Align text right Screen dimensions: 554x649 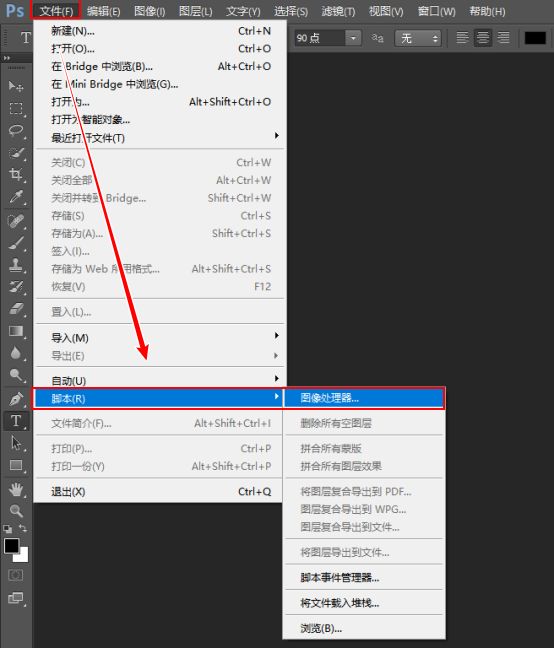[503, 38]
